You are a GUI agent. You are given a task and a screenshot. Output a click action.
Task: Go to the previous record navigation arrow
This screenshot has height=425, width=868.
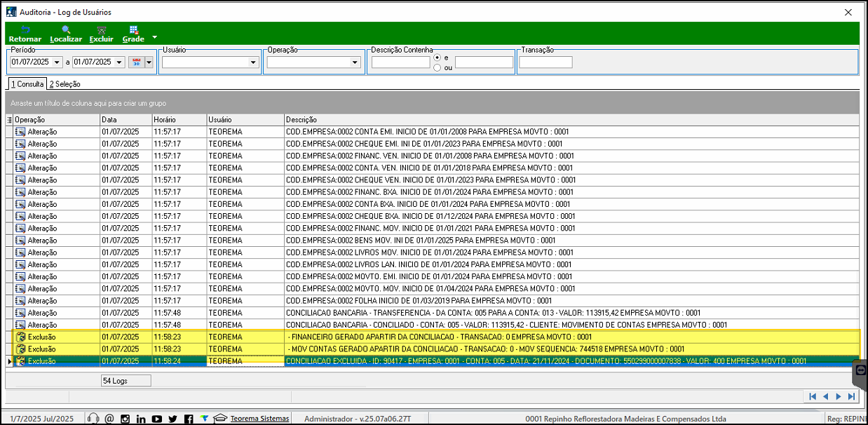tap(826, 396)
